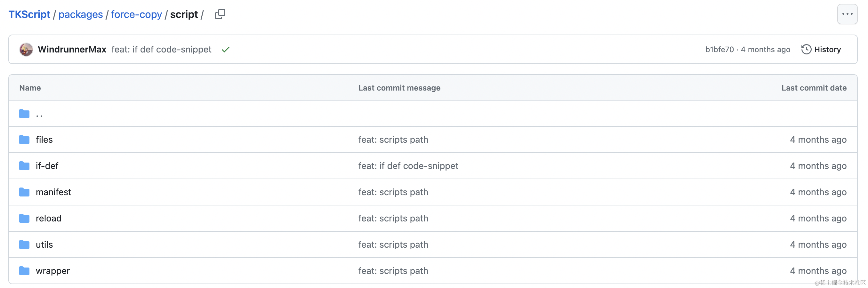Open utils row commit 'feat: scripts path'
This screenshot has height=288, width=868.
tap(393, 244)
